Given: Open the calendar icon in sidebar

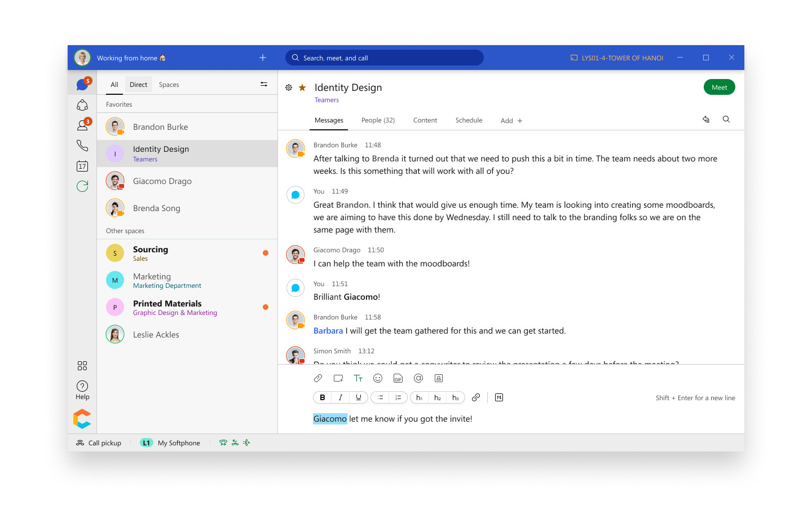Looking at the screenshot, I should [82, 166].
